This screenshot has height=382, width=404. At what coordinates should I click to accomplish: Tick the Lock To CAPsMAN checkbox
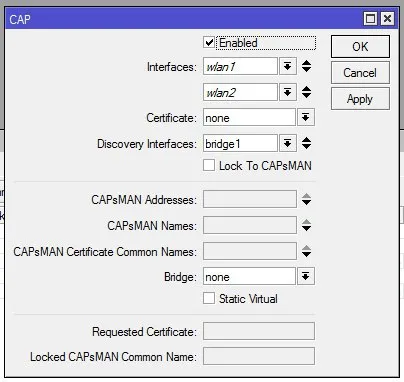pos(209,165)
